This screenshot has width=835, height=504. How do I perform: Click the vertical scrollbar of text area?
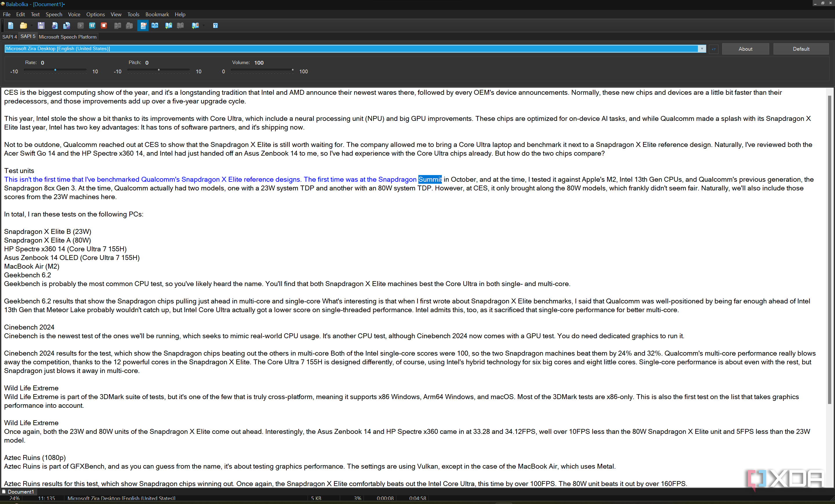coord(829,250)
